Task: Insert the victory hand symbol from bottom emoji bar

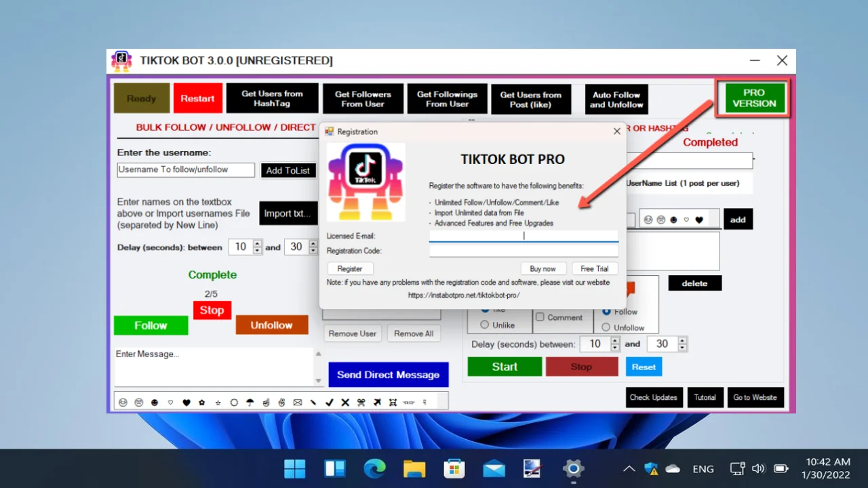Action: coord(281,403)
